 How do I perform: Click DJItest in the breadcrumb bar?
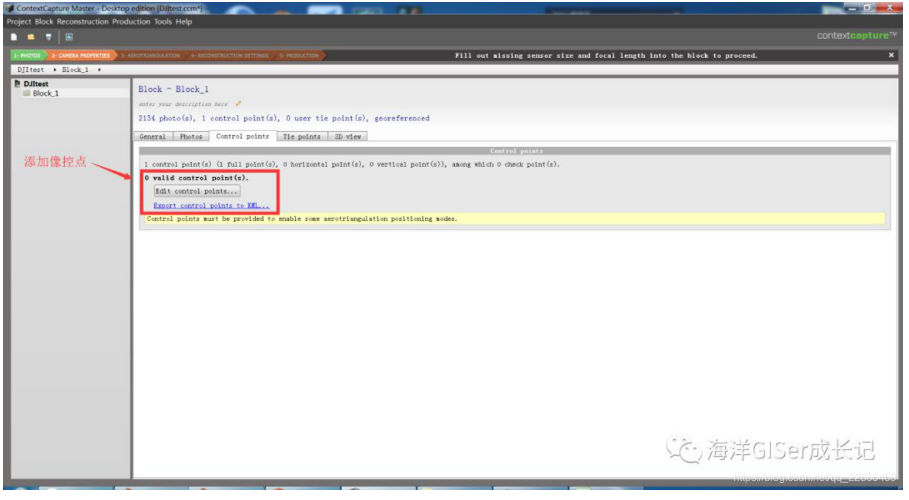(31, 70)
